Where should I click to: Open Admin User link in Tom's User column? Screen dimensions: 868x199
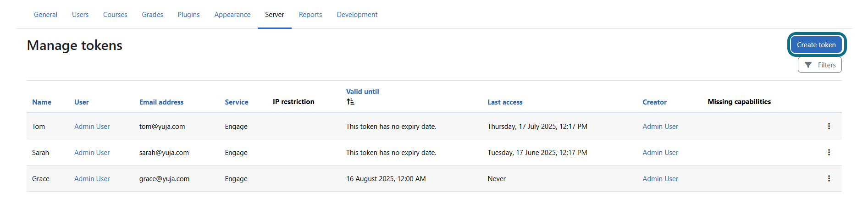(x=92, y=127)
